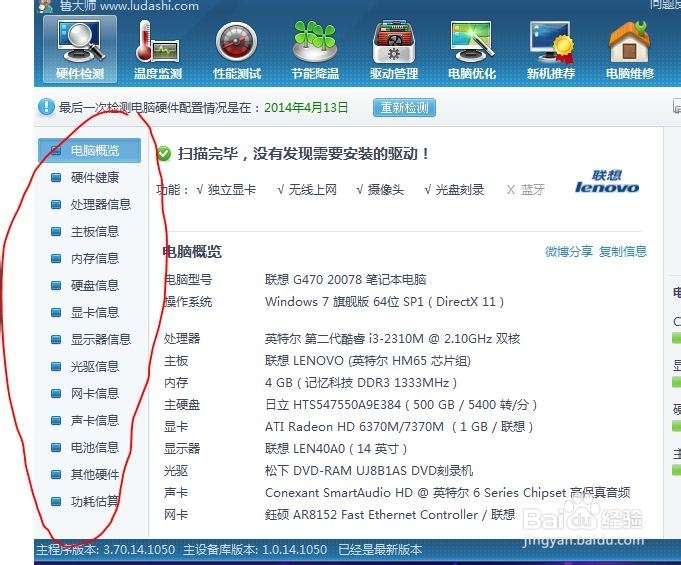Click the 联想 G470 20078 model text

point(346,279)
